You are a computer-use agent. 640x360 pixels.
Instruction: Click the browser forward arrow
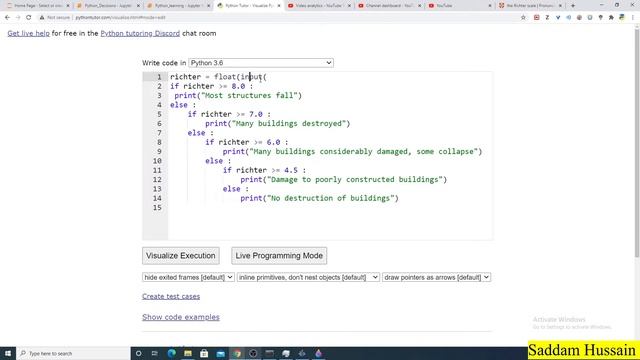(x=18, y=18)
